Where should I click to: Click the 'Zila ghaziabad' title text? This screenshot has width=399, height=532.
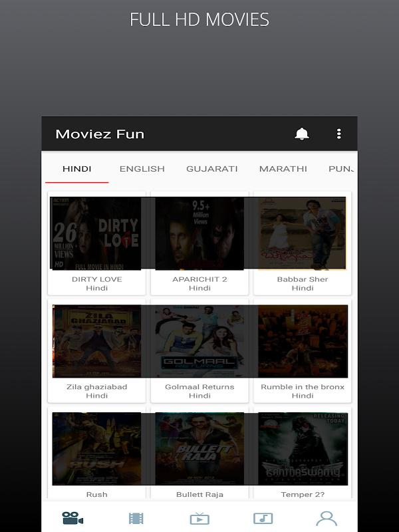point(96,387)
